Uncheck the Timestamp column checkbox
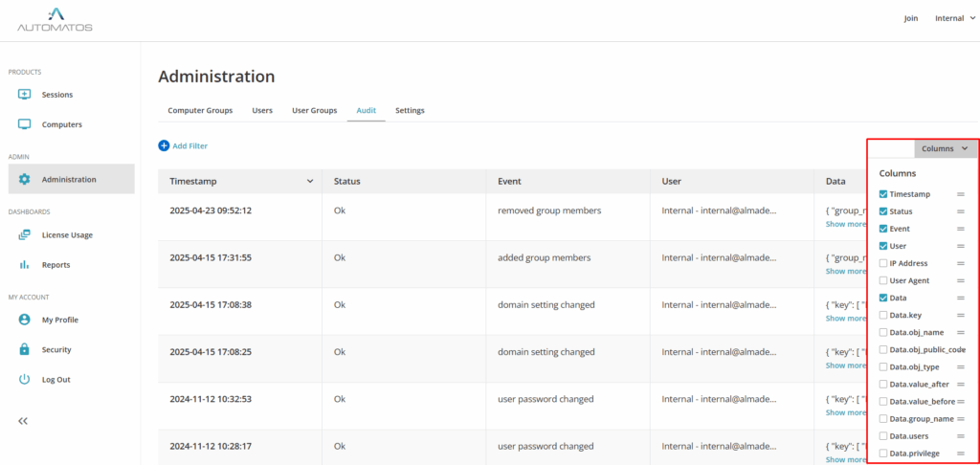 point(883,194)
